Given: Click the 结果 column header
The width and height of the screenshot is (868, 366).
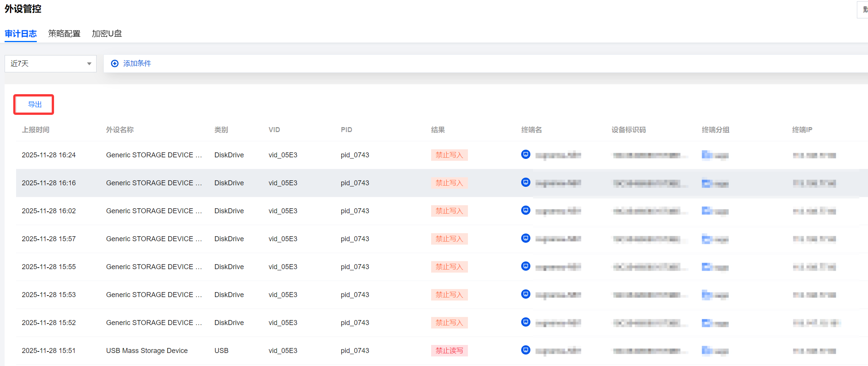Looking at the screenshot, I should click(x=438, y=130).
